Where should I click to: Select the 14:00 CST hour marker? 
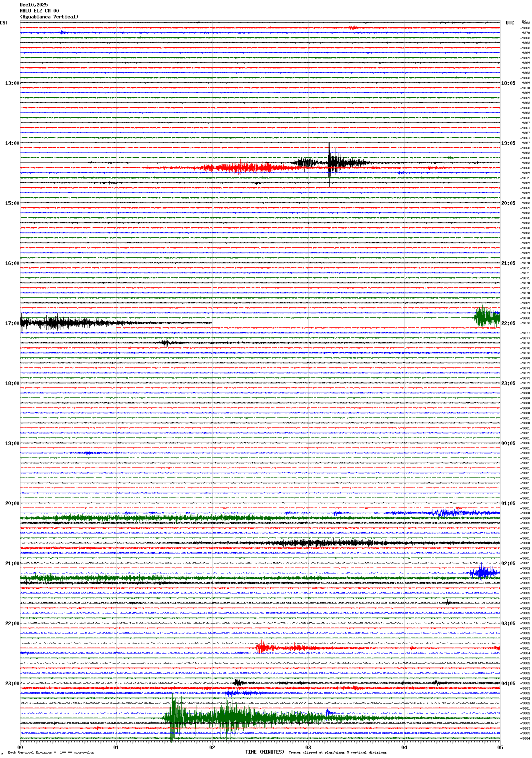pos(12,143)
